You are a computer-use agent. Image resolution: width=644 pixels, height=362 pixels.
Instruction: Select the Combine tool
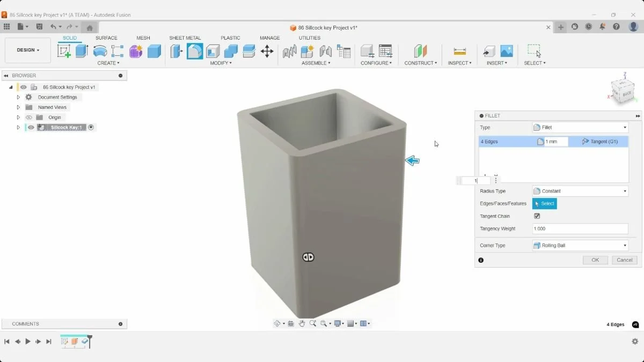(x=231, y=51)
